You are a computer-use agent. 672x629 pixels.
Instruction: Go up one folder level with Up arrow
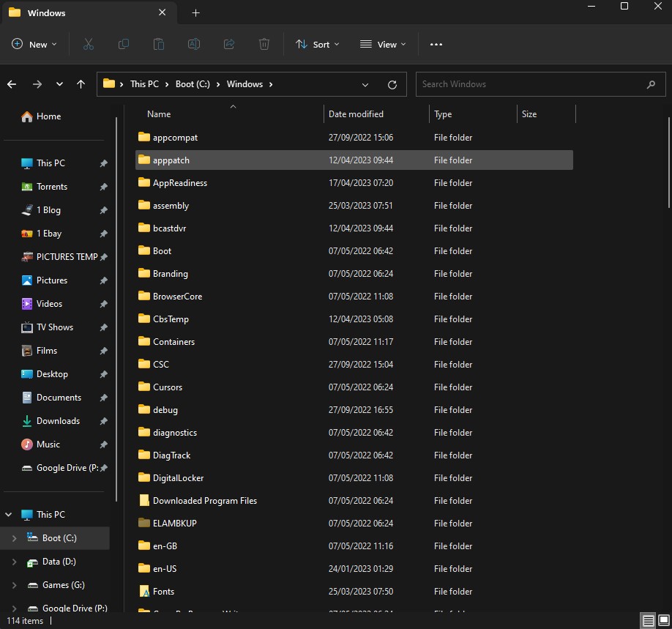[81, 84]
